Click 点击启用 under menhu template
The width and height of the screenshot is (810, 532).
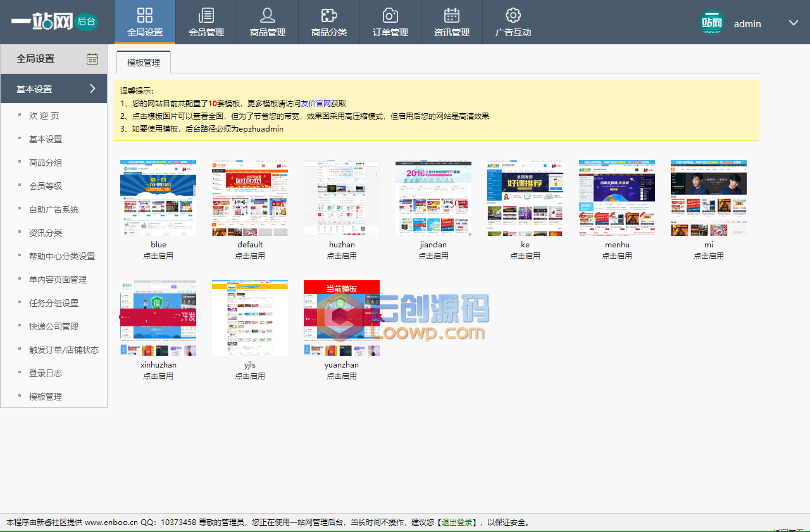617,256
